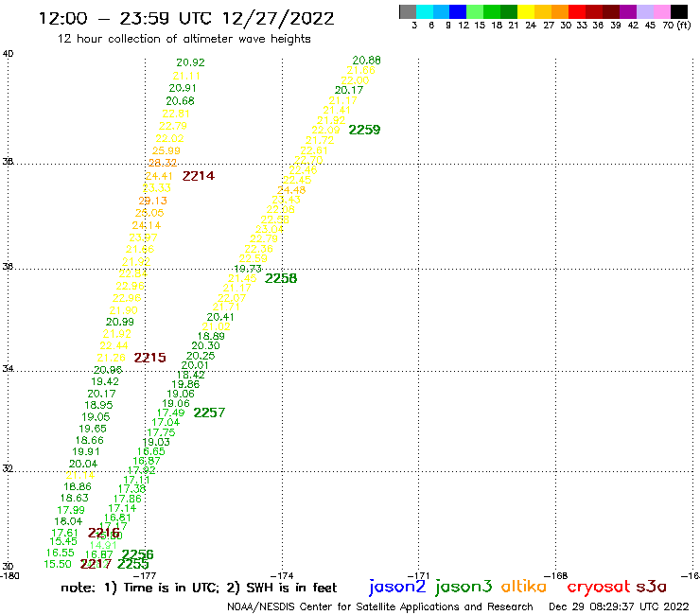This screenshot has width=700, height=615.
Task: Click the wave height value 15.50
Action: (58, 565)
